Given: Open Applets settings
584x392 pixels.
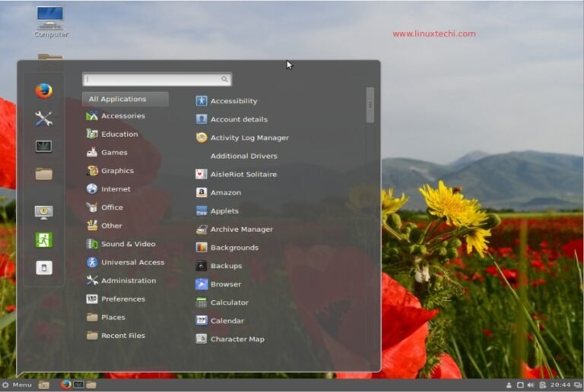Looking at the screenshot, I should pyautogui.click(x=217, y=211).
